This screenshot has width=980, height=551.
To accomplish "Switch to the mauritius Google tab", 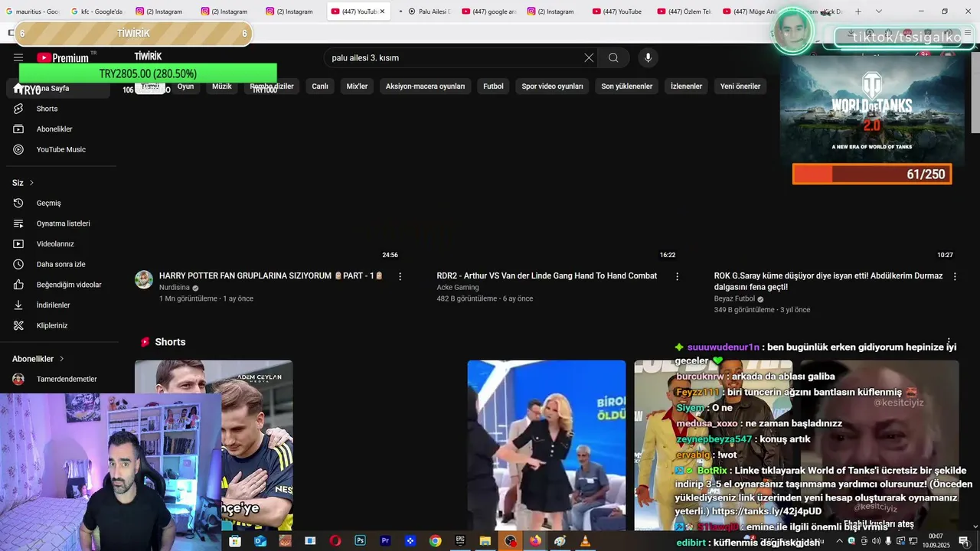I will click(x=32, y=11).
